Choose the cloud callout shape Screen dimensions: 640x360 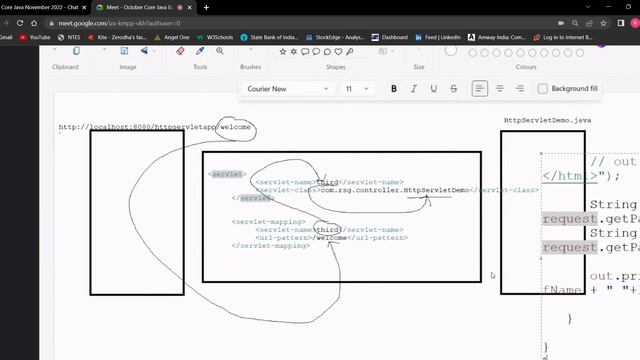click(327, 52)
